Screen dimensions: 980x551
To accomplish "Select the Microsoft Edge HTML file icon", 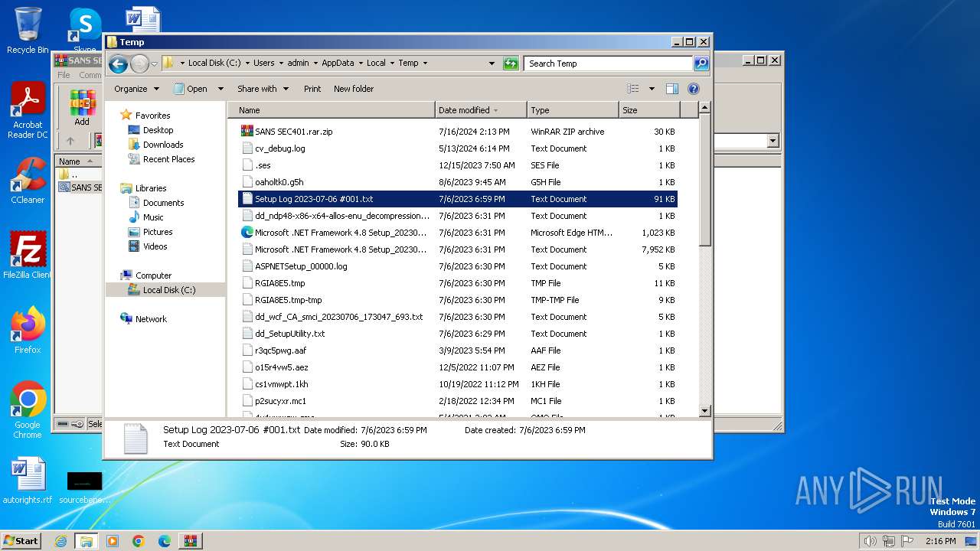I will [247, 233].
